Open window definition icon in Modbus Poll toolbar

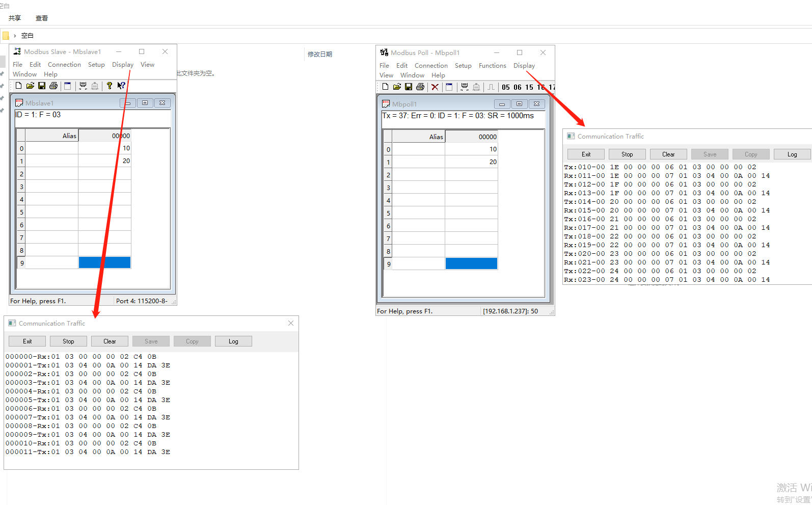(449, 87)
